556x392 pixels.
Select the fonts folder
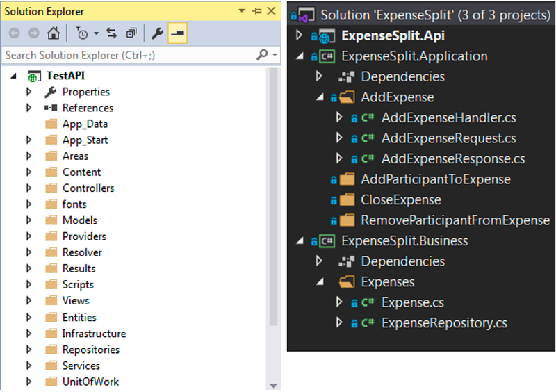[74, 204]
